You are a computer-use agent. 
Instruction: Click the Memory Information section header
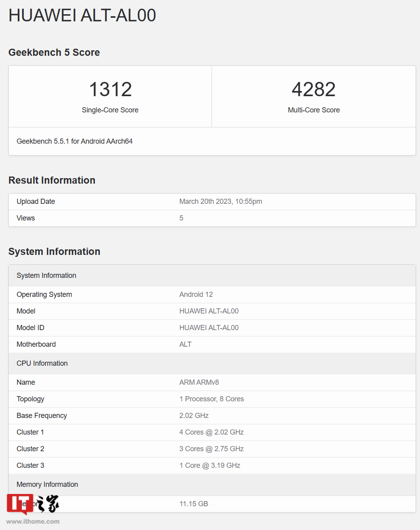47,484
